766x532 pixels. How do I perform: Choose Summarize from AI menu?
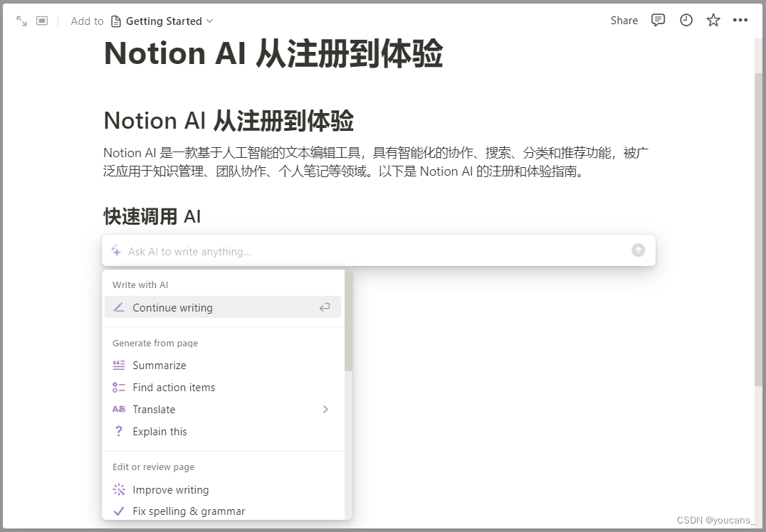(159, 366)
